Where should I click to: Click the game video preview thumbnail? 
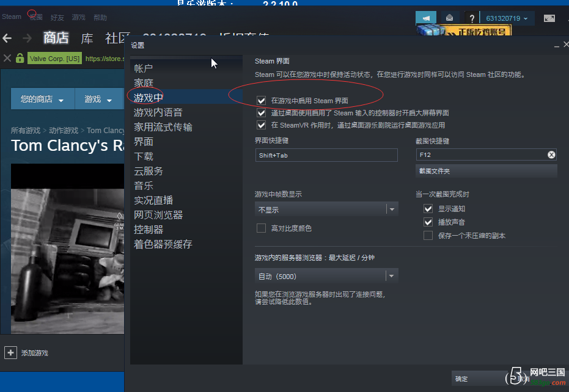(x=67, y=249)
